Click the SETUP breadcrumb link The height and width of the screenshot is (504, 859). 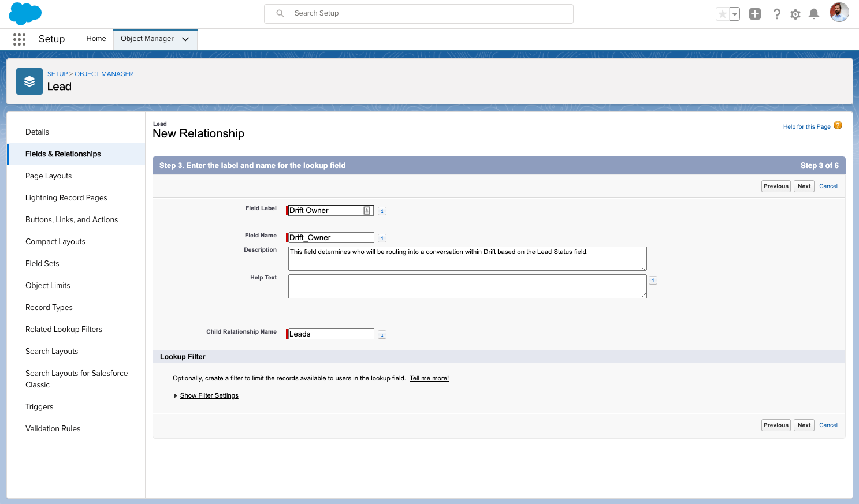(x=58, y=74)
